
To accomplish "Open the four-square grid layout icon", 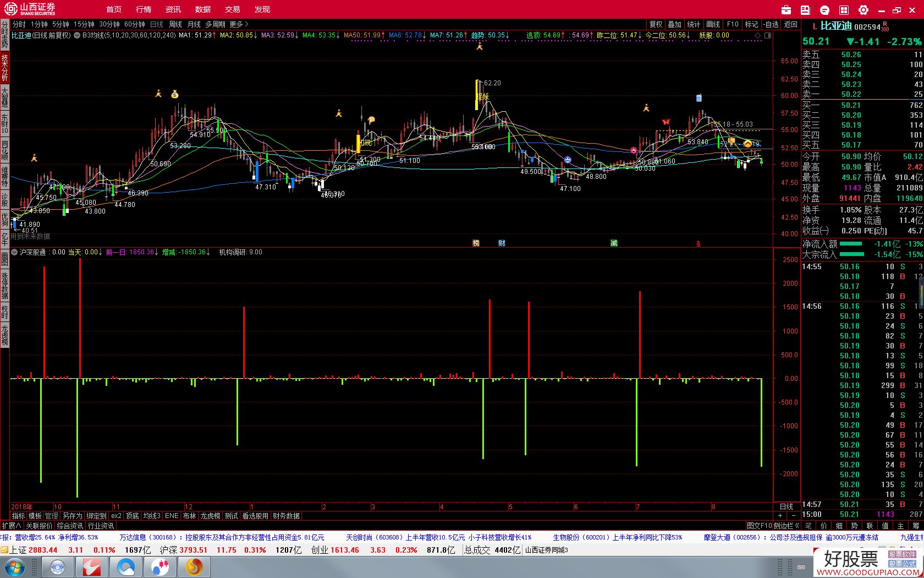I will [x=844, y=10].
